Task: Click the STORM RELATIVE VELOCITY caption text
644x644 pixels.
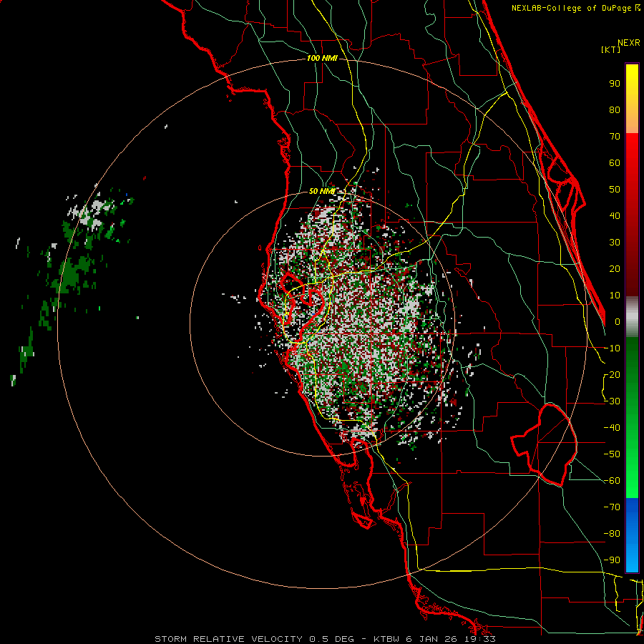Action: 230,639
